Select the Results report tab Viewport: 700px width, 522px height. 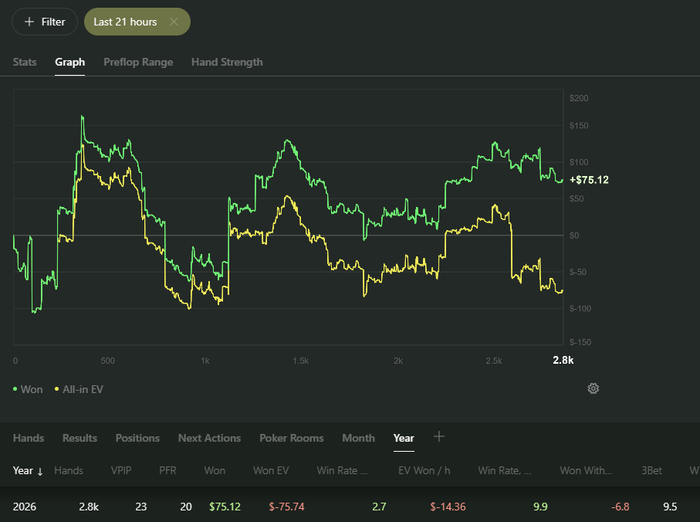coord(79,438)
